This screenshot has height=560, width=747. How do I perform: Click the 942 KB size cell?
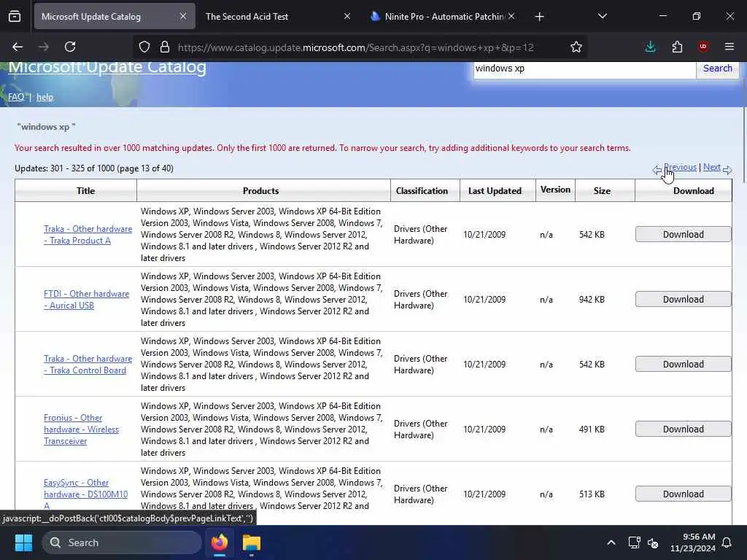pyautogui.click(x=592, y=300)
